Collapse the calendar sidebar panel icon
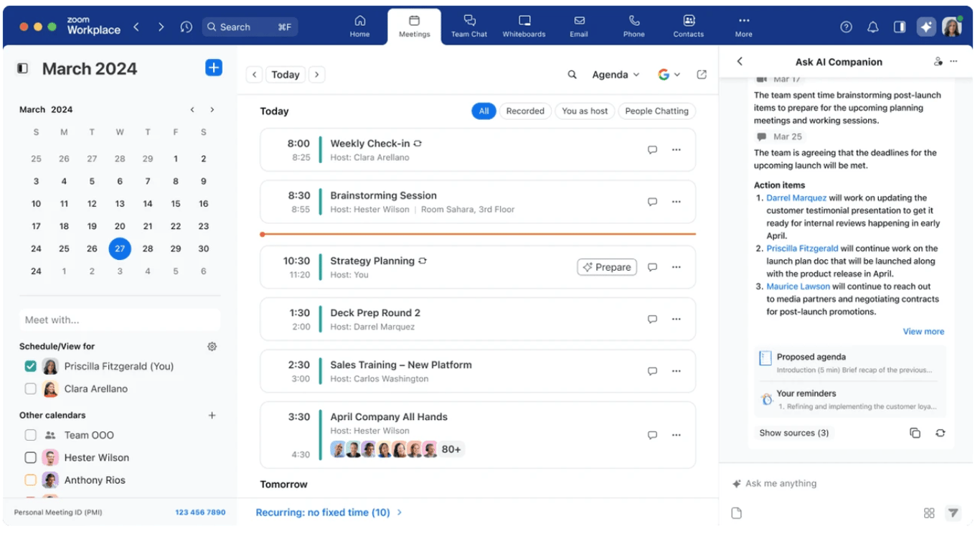 tap(23, 68)
